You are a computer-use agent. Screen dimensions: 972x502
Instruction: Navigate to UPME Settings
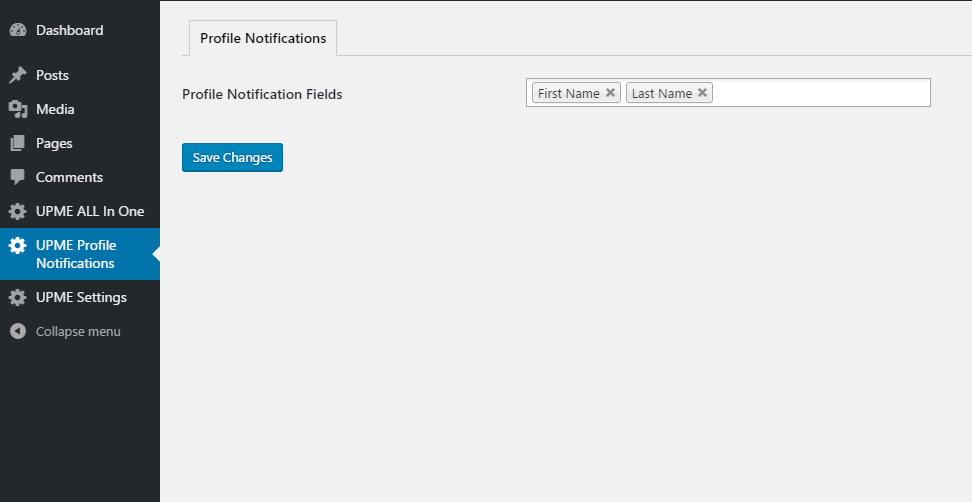point(80,297)
